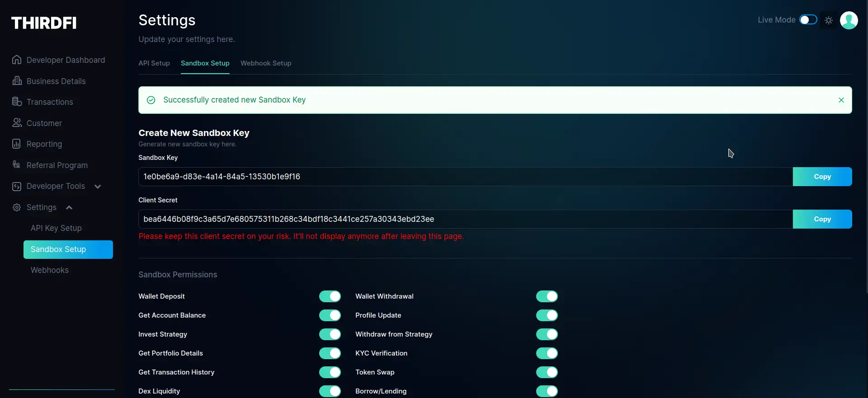Click the Transactions icon in sidebar
Viewport: 868px width, 398px height.
click(17, 102)
